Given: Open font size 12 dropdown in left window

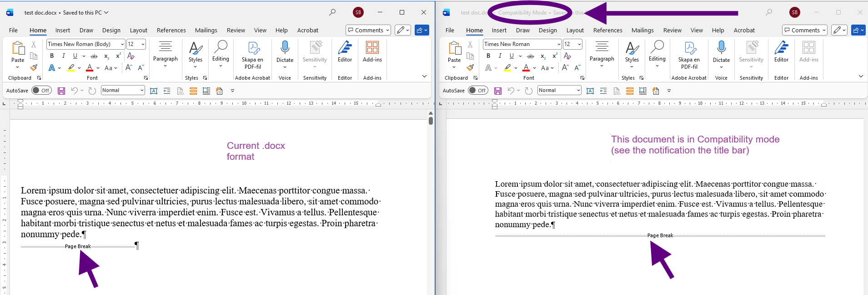Looking at the screenshot, I should [143, 44].
